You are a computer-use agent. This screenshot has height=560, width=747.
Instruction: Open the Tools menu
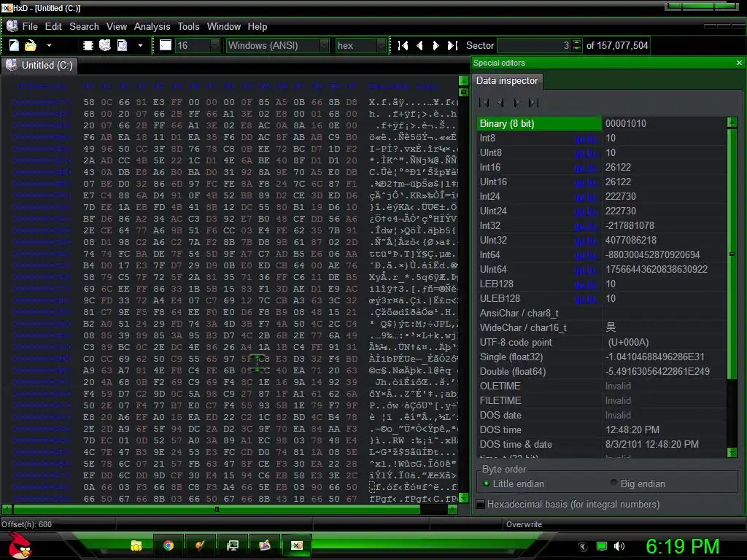point(189,27)
